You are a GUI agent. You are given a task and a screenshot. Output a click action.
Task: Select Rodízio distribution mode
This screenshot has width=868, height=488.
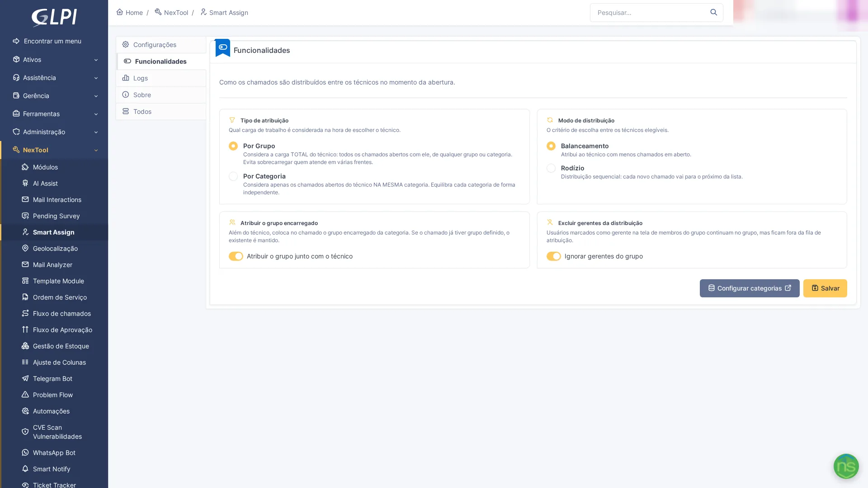click(x=551, y=168)
